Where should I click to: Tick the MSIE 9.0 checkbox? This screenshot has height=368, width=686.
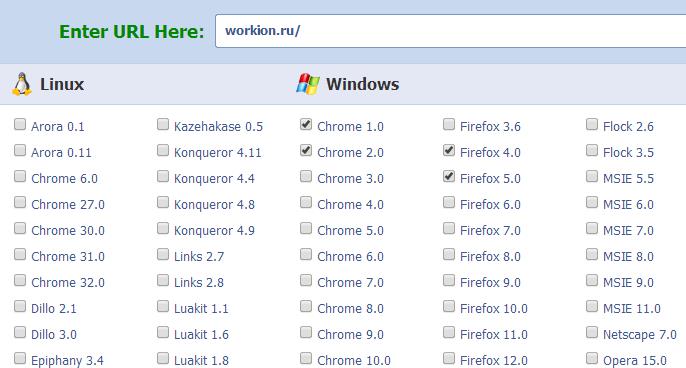click(592, 280)
